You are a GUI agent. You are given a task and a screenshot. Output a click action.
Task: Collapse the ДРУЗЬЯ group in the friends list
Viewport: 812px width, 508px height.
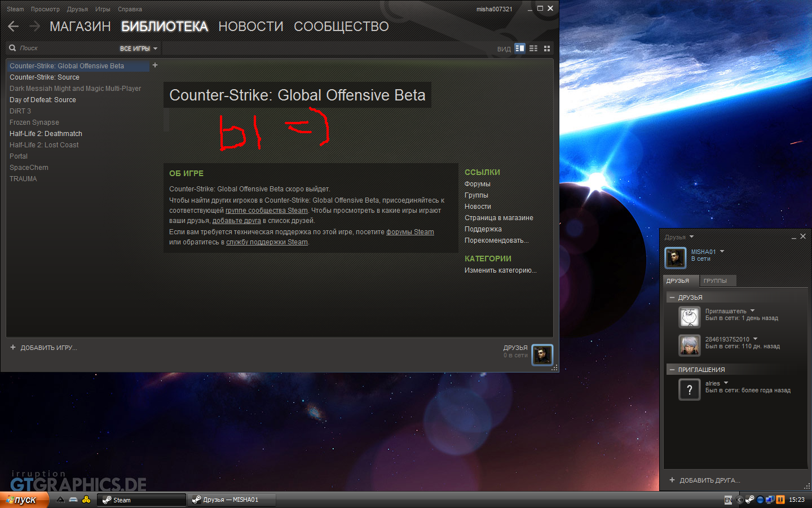tap(672, 297)
